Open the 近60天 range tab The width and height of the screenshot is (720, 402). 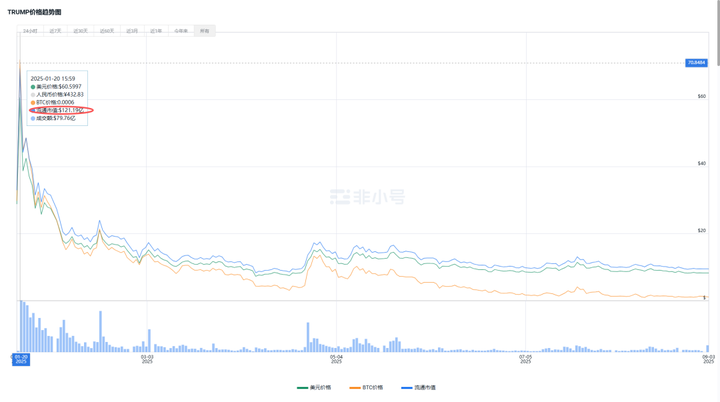[x=107, y=31]
